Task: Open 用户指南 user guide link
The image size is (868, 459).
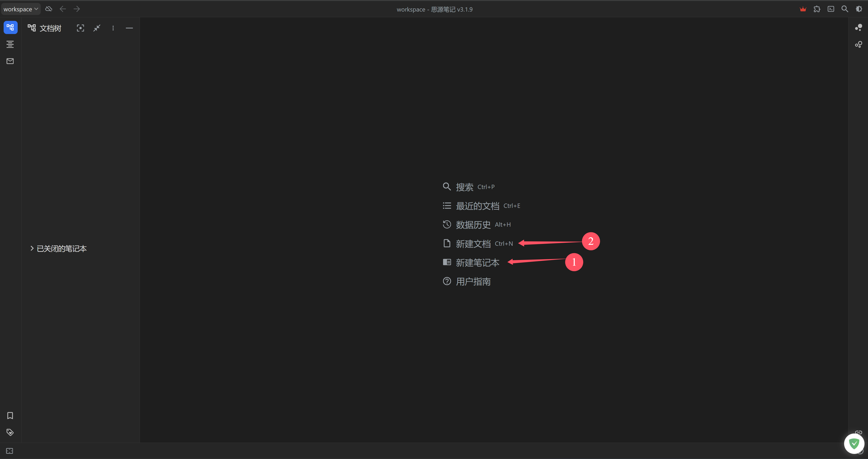Action: [x=473, y=282]
